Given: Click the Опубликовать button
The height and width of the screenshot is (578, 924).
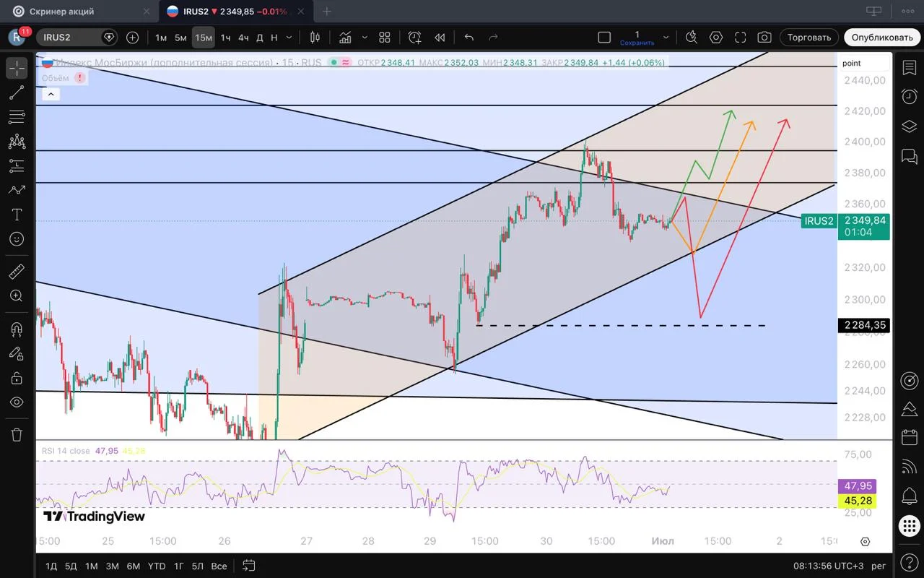Looking at the screenshot, I should coord(881,38).
